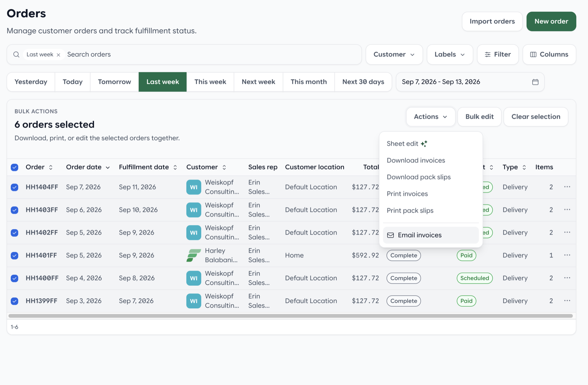This screenshot has height=385, width=588.
Task: Sort by Order date descending arrow
Action: coord(108,168)
